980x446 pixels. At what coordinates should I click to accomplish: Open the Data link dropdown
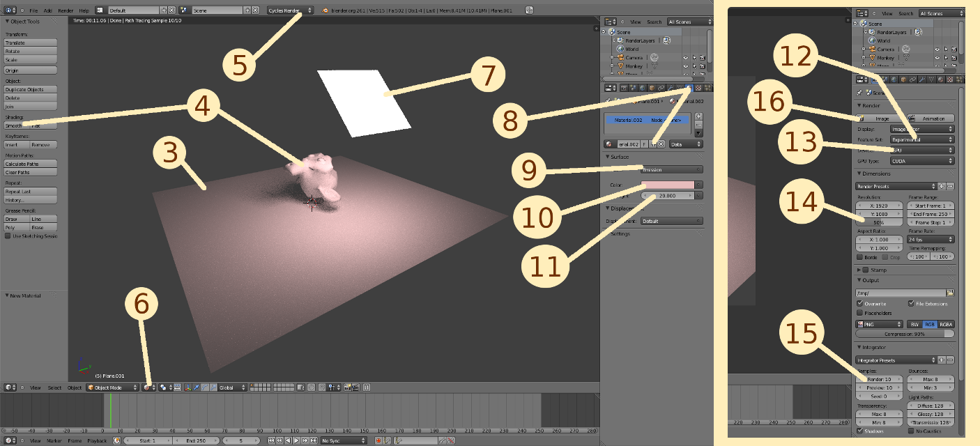(686, 144)
